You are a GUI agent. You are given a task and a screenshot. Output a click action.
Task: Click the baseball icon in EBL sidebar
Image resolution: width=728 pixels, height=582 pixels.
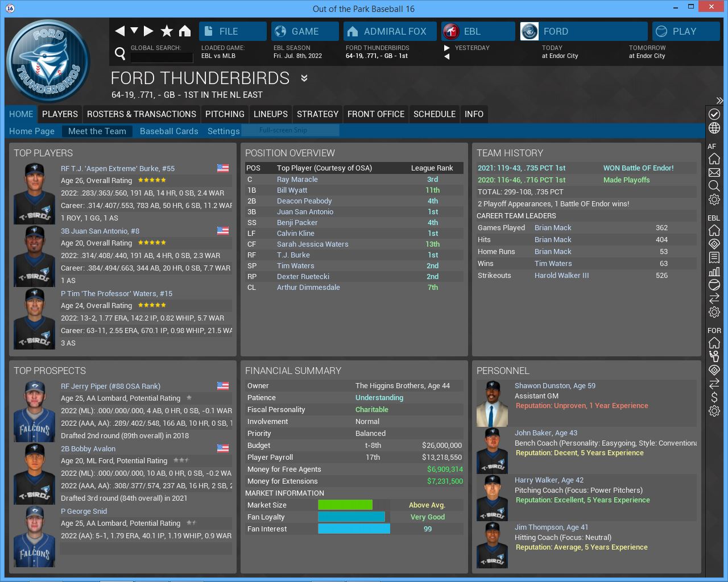tap(714, 285)
